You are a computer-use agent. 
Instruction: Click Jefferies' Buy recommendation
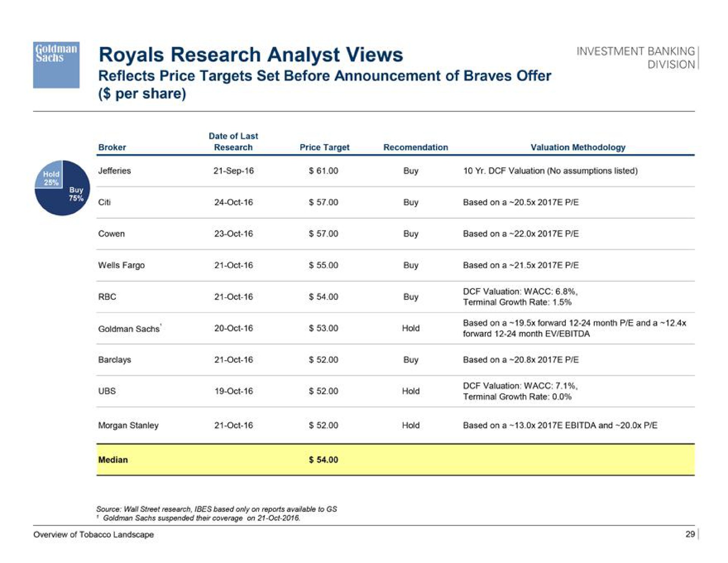(411, 171)
